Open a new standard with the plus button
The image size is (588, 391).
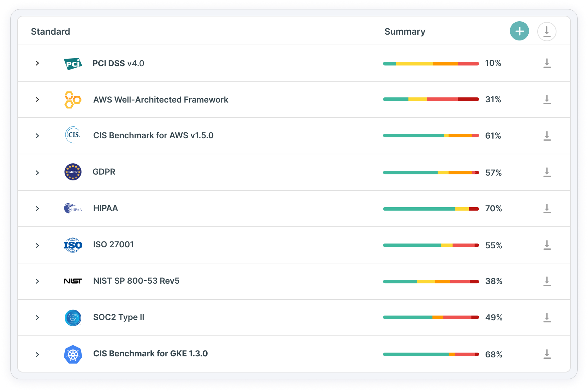[x=519, y=31]
